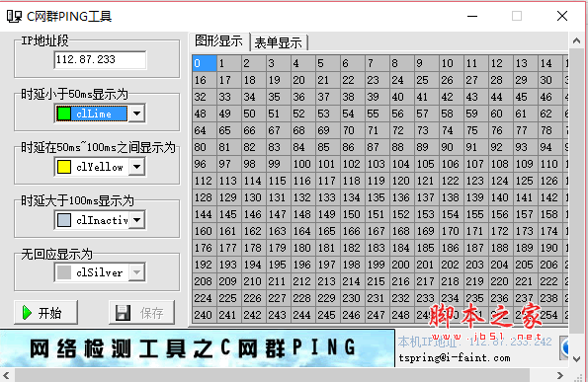Select grid cell 200
The image size is (588, 382).
point(402,265)
